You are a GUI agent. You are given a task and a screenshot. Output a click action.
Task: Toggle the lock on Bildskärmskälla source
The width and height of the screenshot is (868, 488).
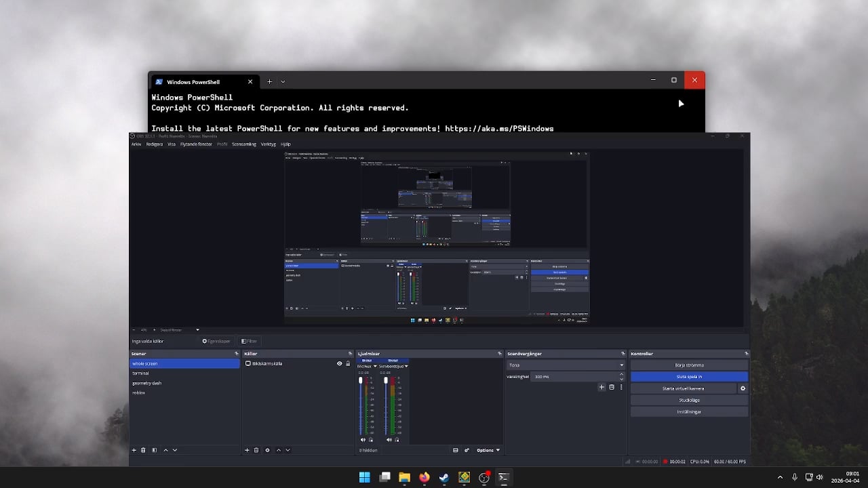tap(348, 363)
